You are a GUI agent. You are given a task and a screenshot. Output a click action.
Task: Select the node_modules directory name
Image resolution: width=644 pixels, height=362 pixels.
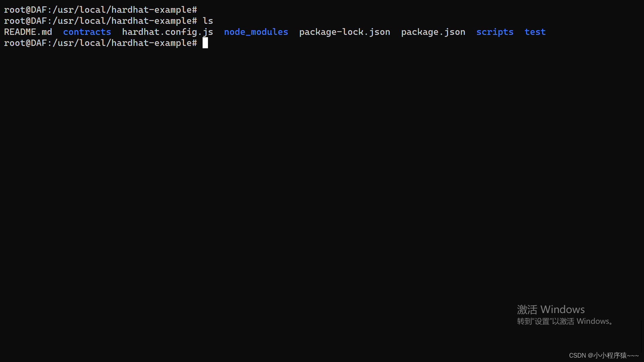coord(256,32)
